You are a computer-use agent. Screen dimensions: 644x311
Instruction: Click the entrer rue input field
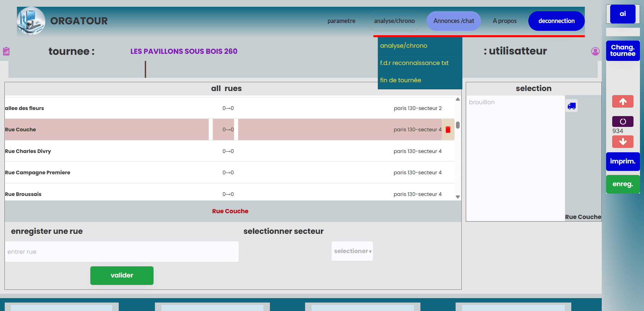pos(122,252)
